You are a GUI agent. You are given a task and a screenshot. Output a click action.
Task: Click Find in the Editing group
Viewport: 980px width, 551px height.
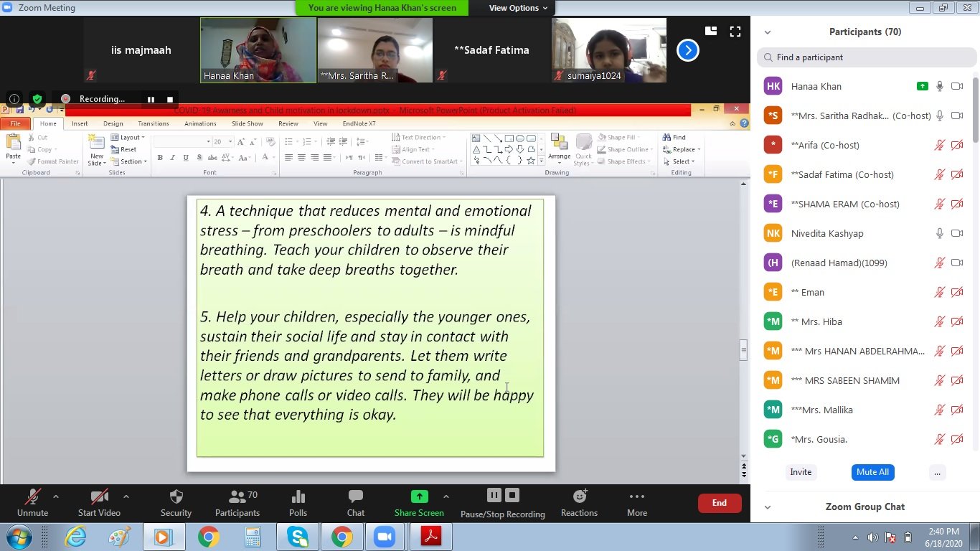674,137
